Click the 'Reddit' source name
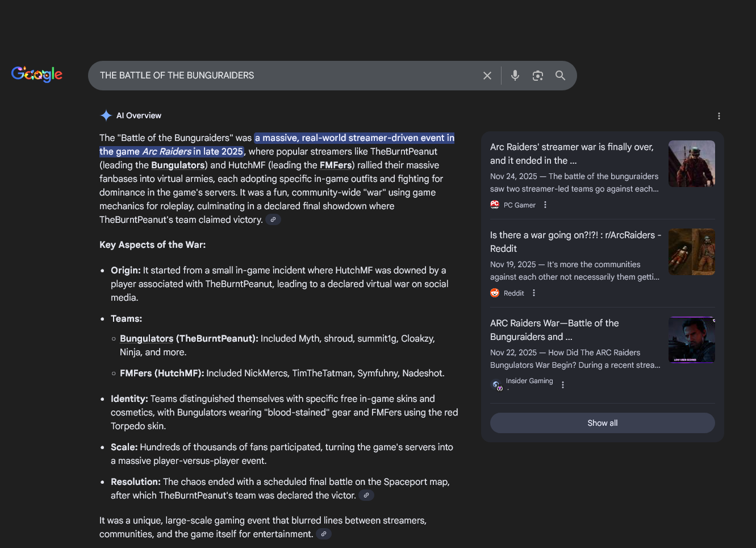 tap(514, 293)
